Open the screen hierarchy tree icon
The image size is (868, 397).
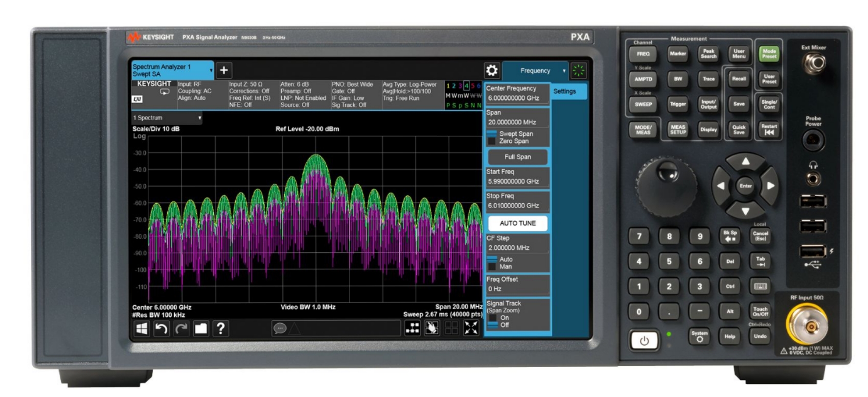click(x=412, y=329)
